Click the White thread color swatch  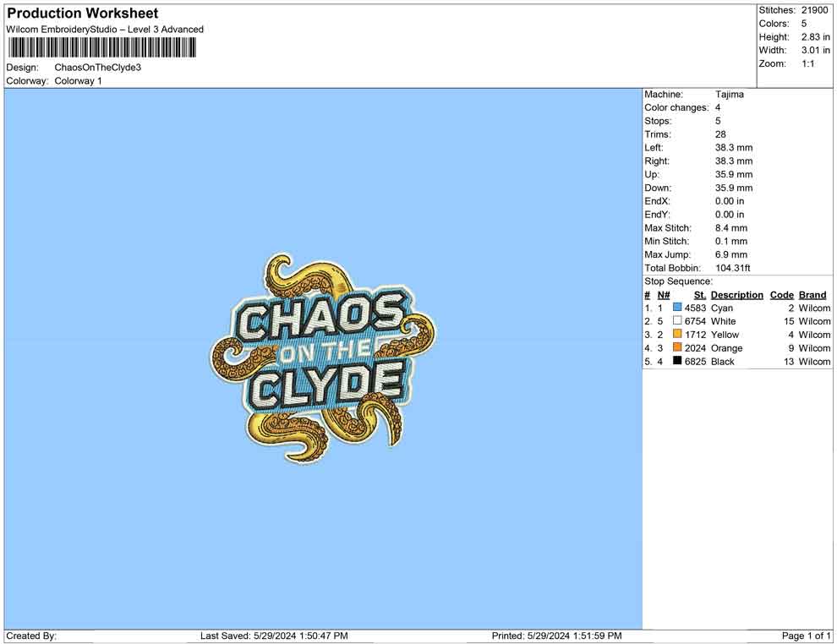(677, 320)
